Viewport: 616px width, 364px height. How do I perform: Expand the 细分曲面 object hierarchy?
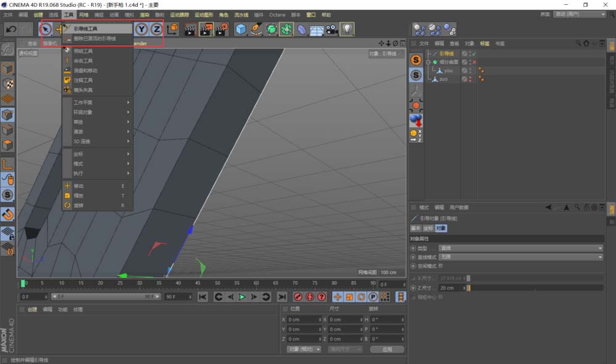point(428,62)
